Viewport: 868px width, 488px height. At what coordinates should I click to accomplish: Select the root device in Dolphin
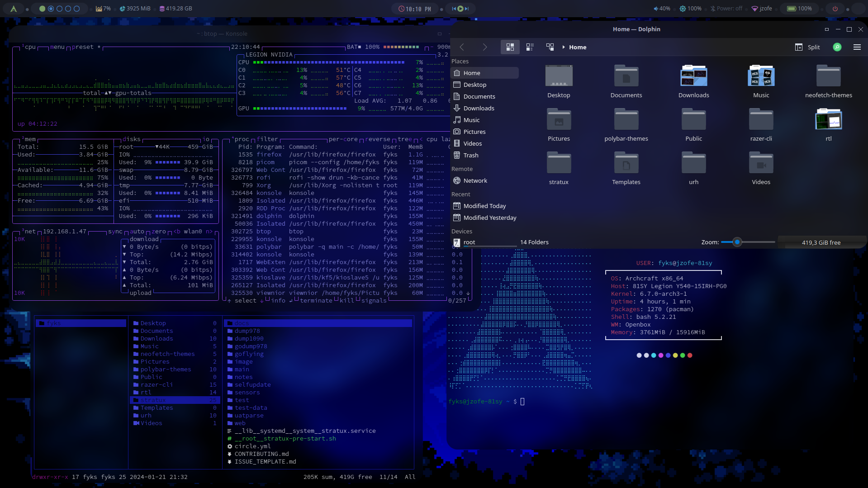coord(484,242)
